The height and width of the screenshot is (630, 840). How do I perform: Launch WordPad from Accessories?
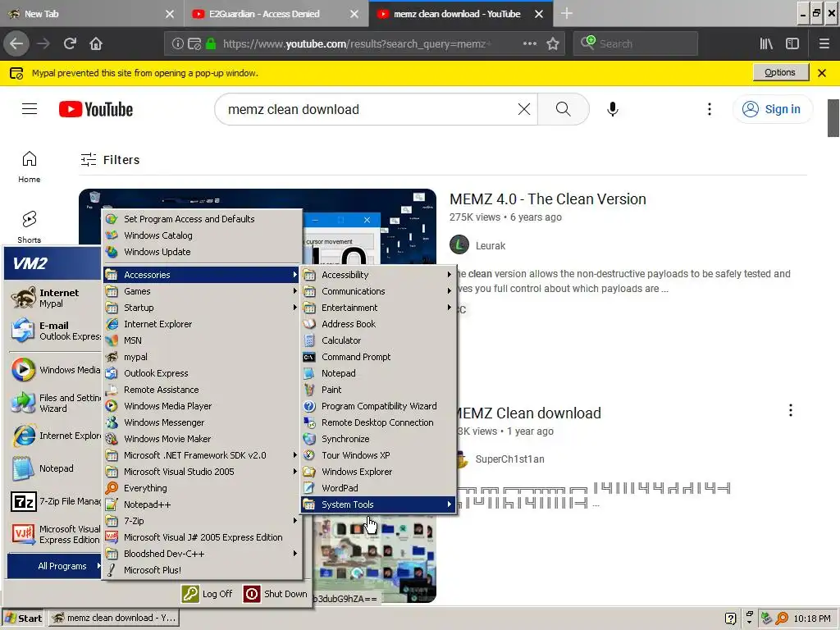[340, 488]
